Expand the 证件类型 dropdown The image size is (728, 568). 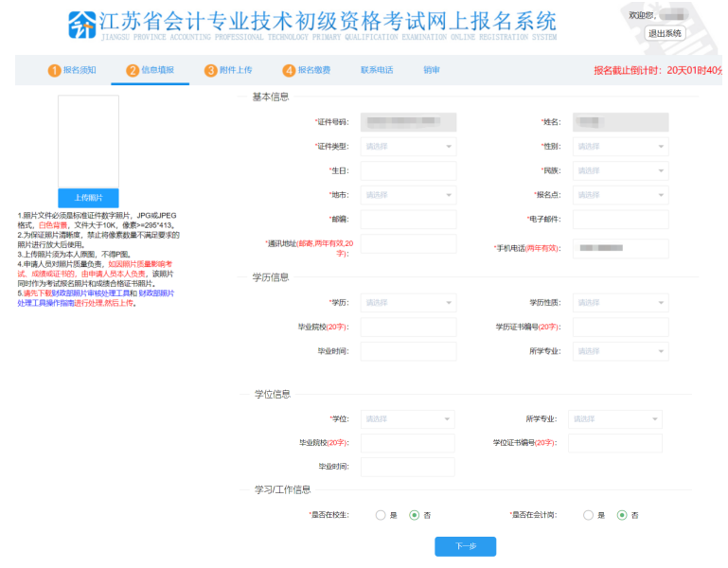408,147
